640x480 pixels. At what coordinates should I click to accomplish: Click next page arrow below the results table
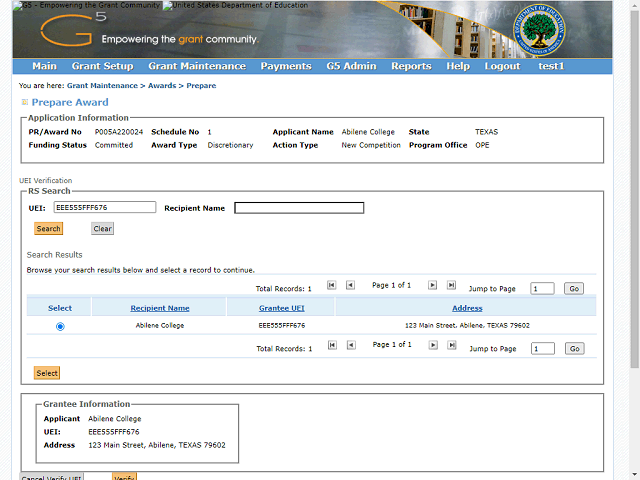point(433,345)
